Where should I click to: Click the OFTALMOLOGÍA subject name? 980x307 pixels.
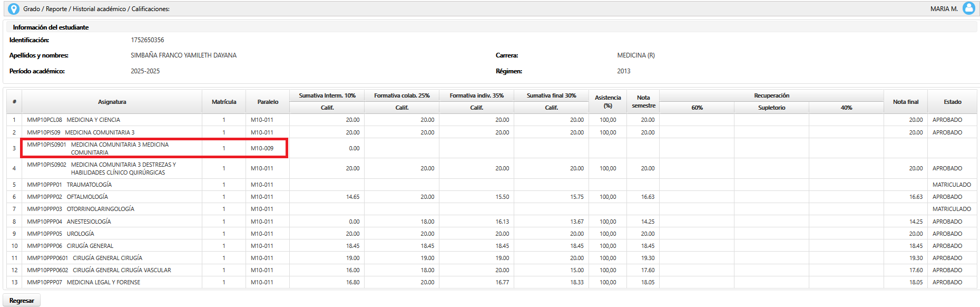pos(87,197)
